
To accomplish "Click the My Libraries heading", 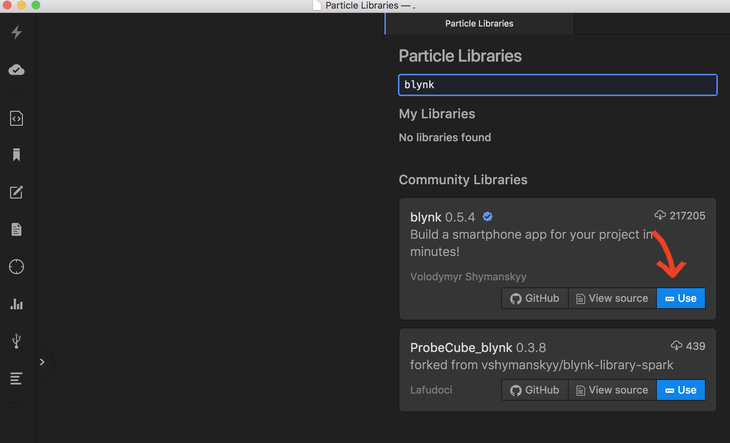I will (x=437, y=114).
